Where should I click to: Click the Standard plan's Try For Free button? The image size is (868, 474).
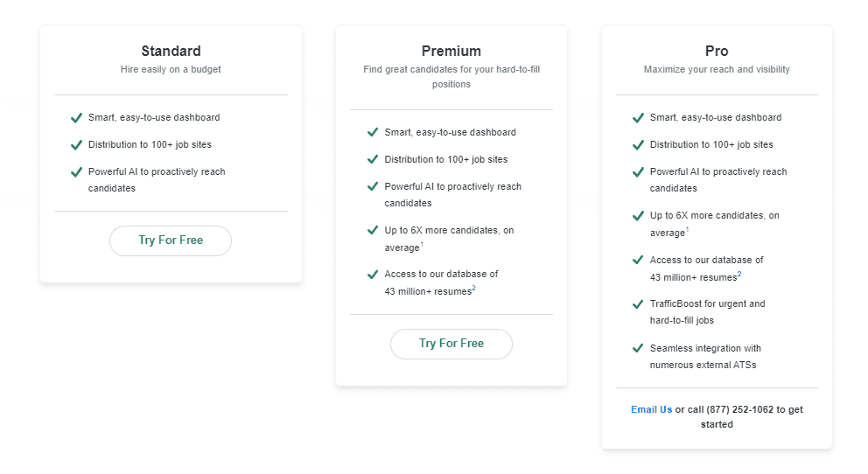coord(171,240)
